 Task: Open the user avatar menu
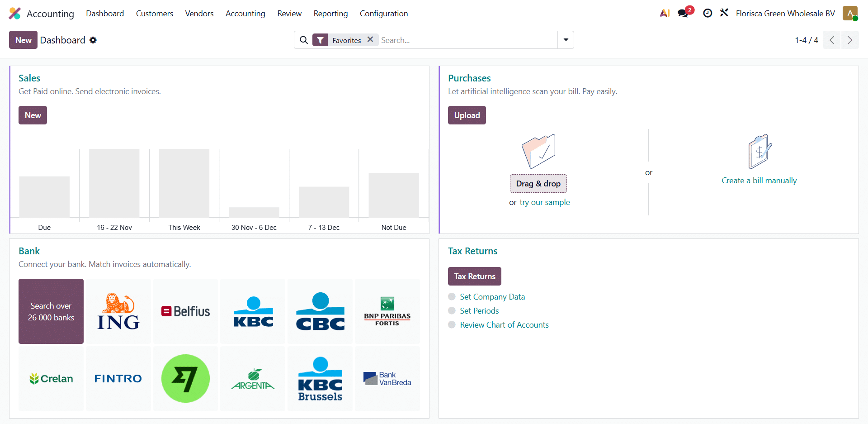(x=850, y=13)
